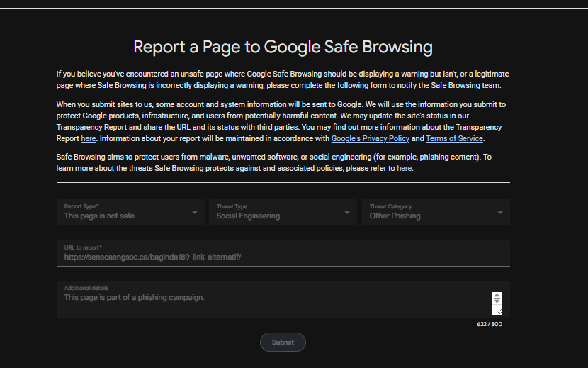This screenshot has height=368, width=588.
Task: Click the textarea scroll-down arrow
Action: [x=497, y=301]
